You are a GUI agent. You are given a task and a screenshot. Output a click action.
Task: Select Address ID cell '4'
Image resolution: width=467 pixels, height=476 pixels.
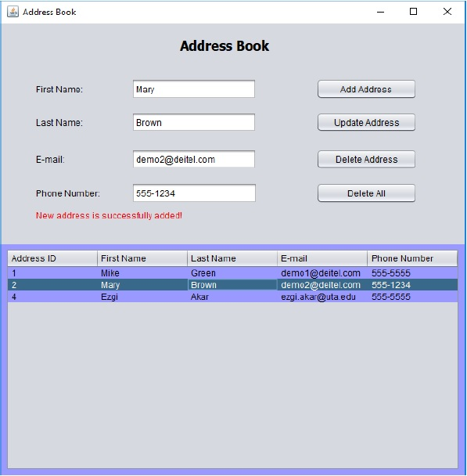[52, 297]
